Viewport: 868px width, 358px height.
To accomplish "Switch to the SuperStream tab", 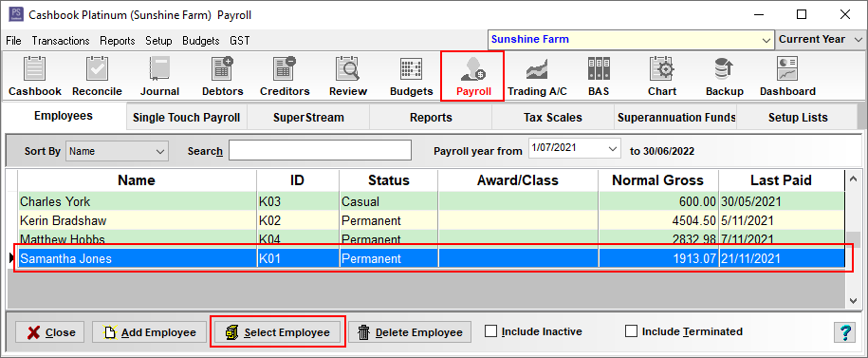I will 308,118.
